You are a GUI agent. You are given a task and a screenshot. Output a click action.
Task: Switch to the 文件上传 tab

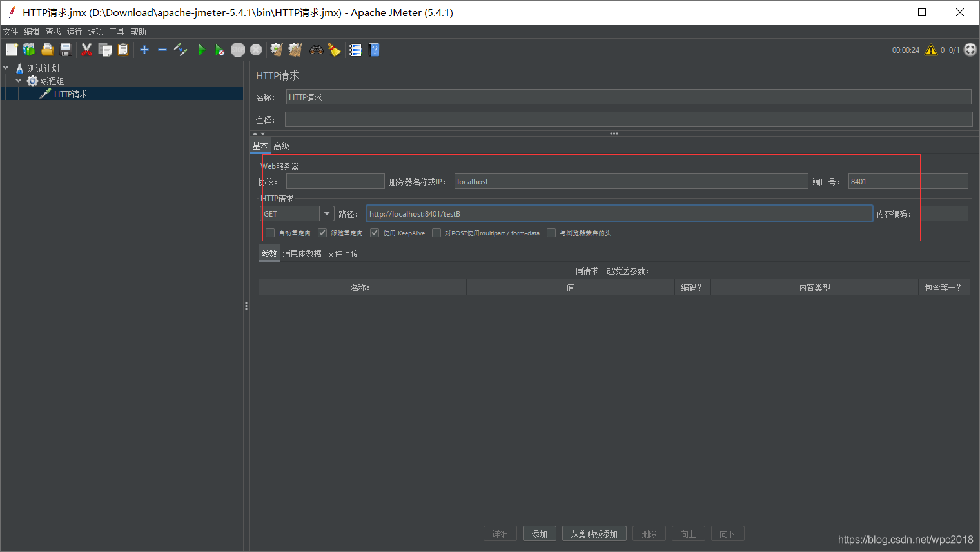coord(342,253)
